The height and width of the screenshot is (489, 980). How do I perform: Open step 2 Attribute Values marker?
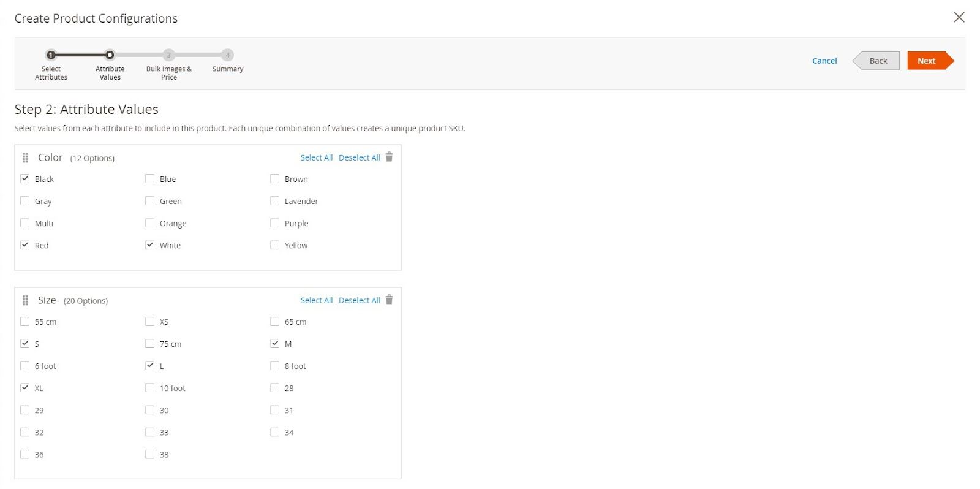(110, 55)
